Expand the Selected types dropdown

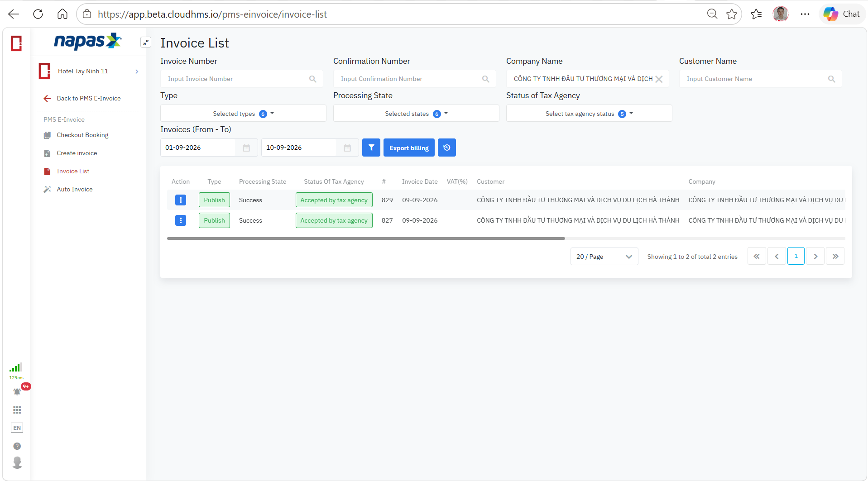(243, 114)
